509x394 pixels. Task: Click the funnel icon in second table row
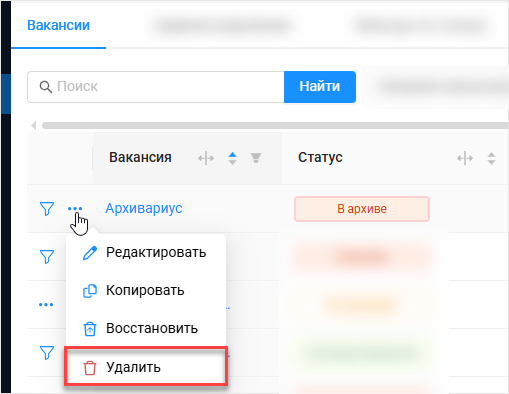[47, 257]
